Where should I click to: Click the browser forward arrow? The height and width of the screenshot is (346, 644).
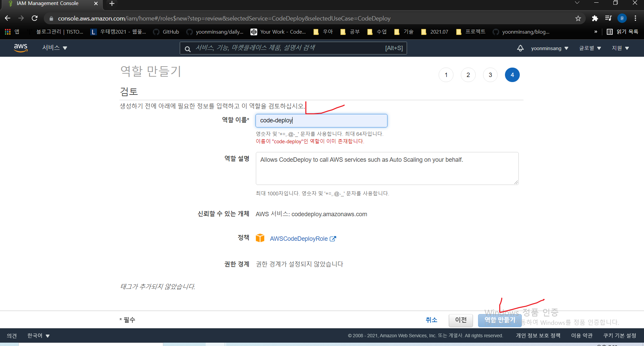[21, 18]
